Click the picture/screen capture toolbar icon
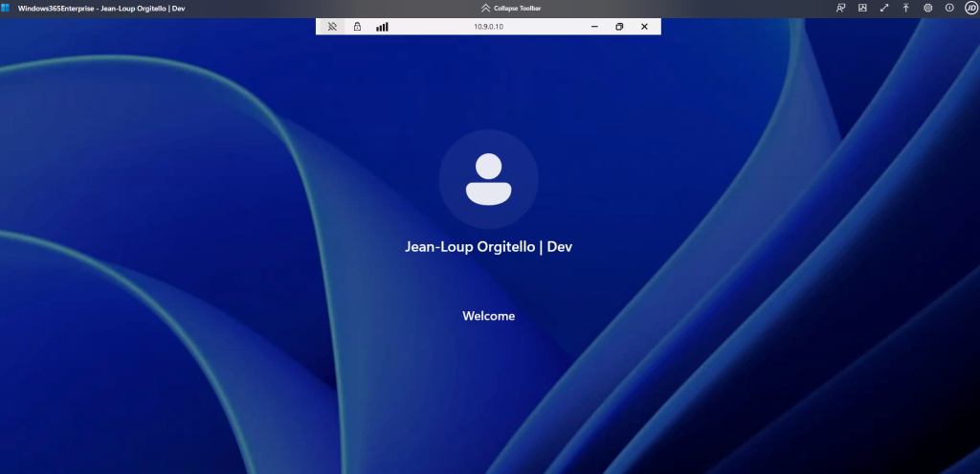The height and width of the screenshot is (474, 980). 862,8
